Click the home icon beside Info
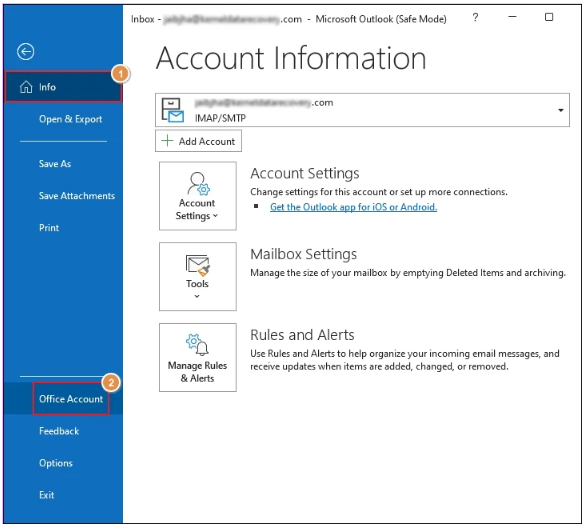This screenshot has height=526, width=582. [26, 87]
